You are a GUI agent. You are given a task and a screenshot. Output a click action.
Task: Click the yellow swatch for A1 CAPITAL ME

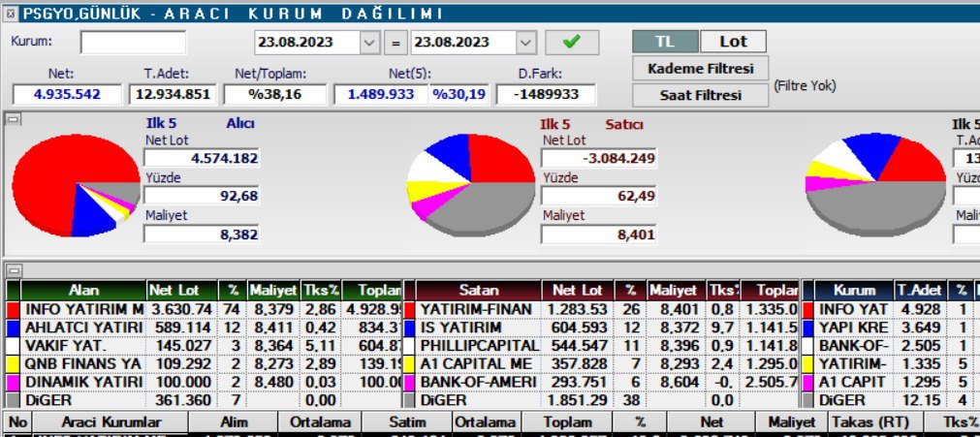point(409,364)
